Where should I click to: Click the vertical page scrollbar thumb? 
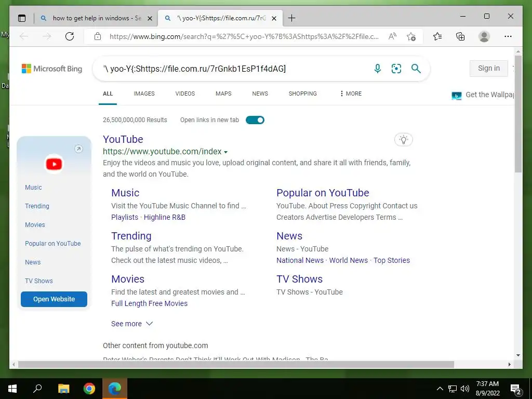click(x=518, y=114)
